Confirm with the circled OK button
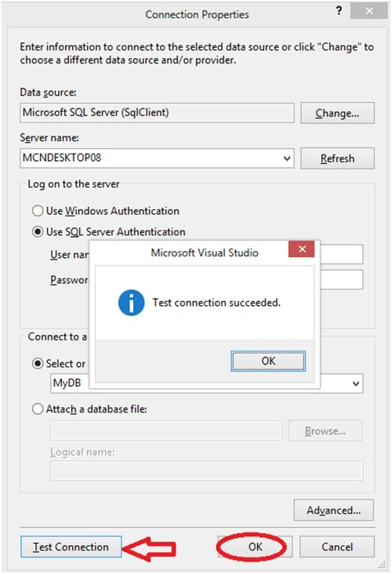 [x=255, y=547]
